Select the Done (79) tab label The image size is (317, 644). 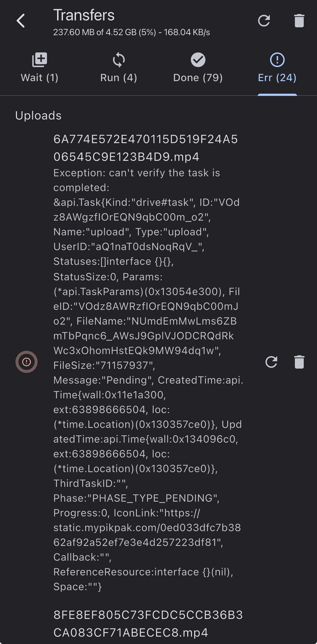198,78
